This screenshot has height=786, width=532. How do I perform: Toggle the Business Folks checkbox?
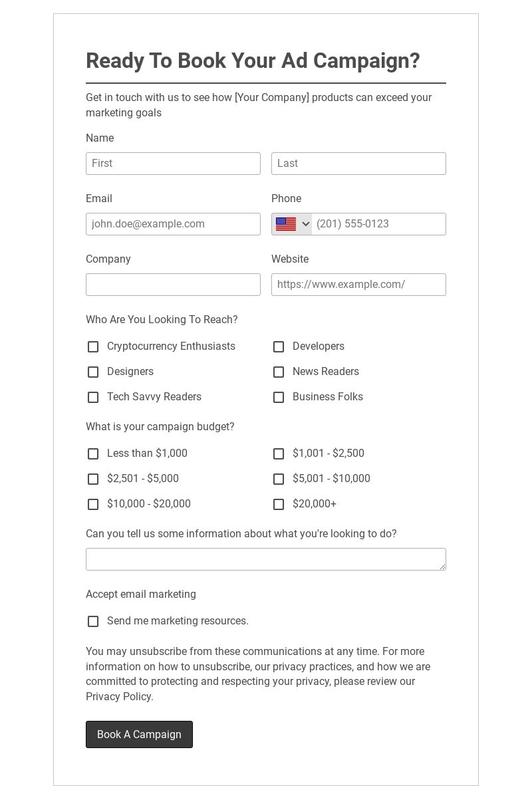click(279, 397)
